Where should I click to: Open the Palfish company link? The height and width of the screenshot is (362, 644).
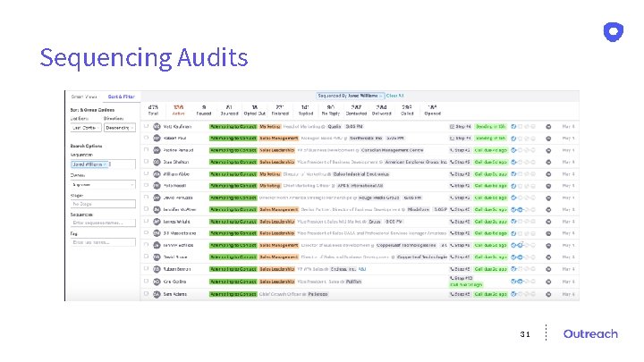[353, 282]
